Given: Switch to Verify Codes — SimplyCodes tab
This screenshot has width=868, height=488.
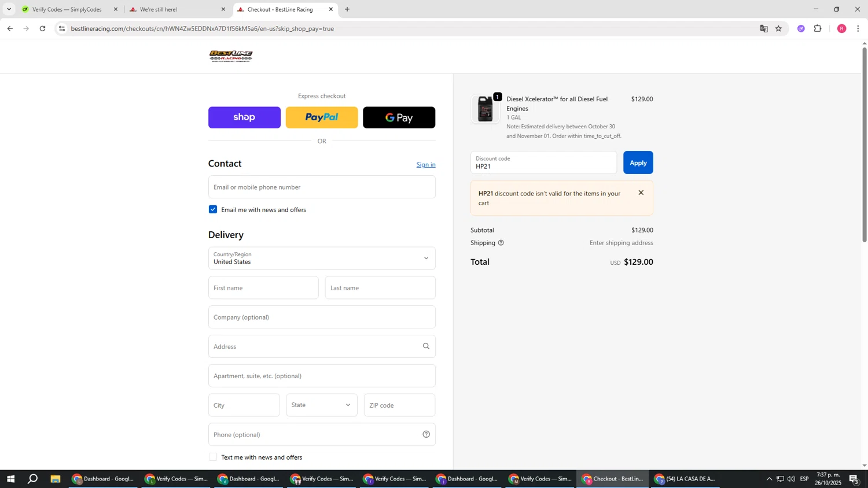Looking at the screenshot, I should (x=66, y=9).
